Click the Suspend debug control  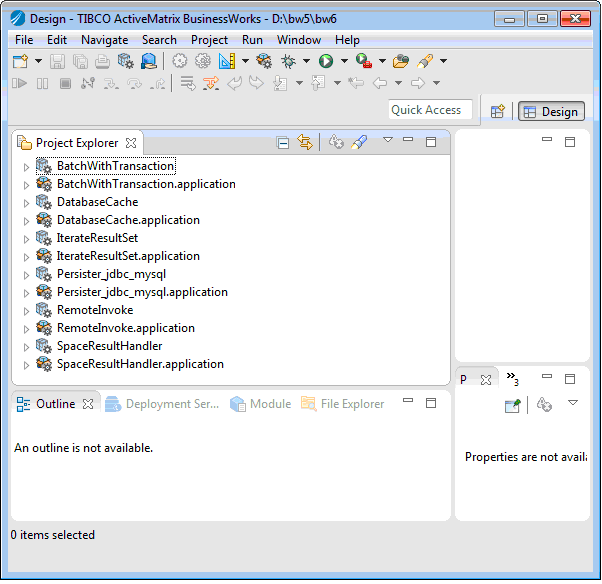click(42, 83)
